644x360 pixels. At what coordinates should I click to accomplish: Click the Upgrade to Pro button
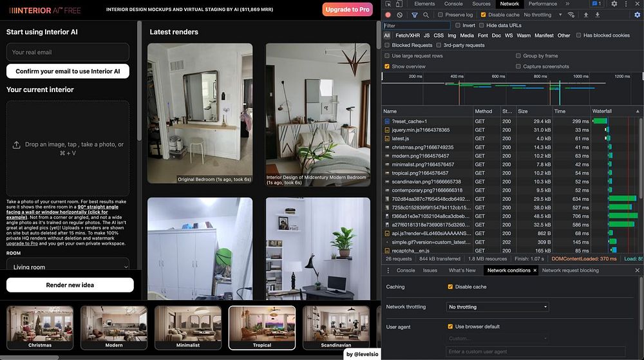[347, 10]
